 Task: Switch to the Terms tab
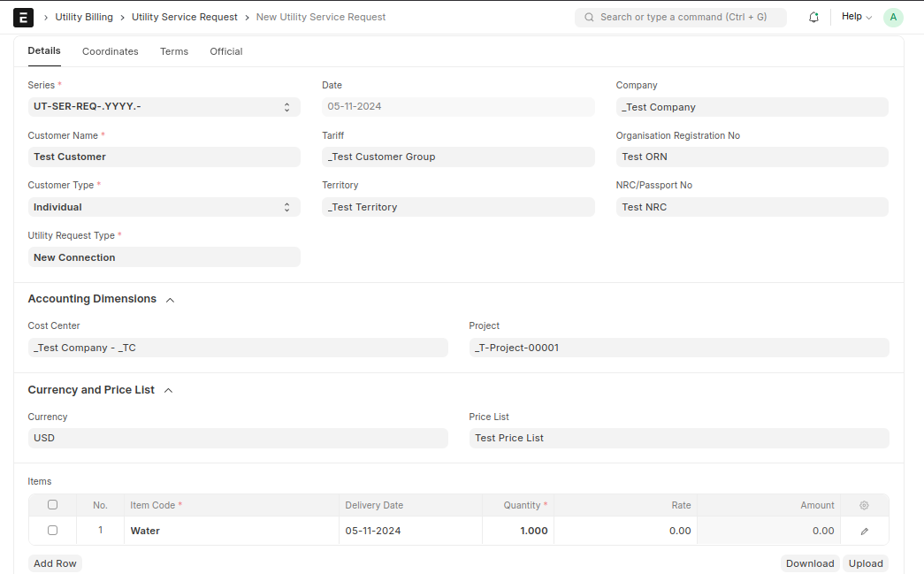point(174,51)
